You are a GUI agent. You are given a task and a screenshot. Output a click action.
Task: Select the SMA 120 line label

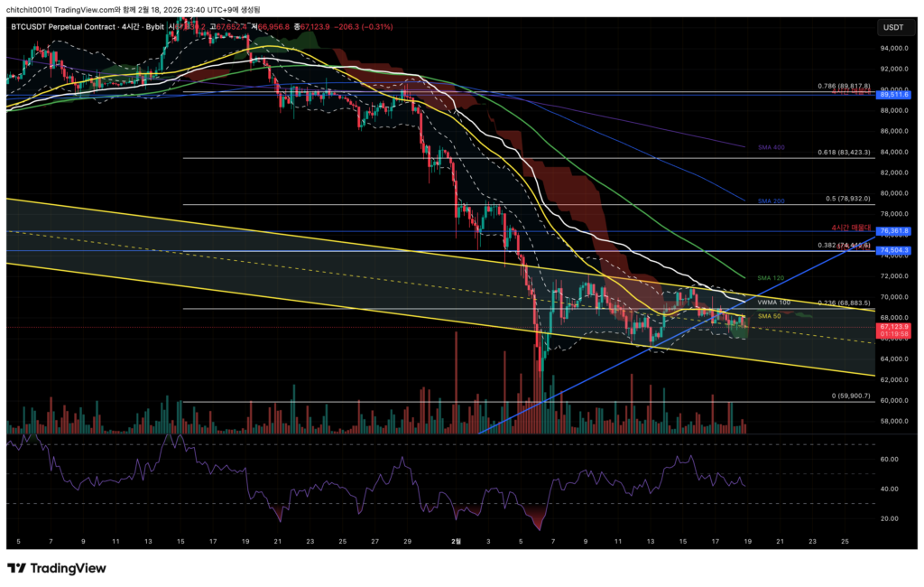pos(770,277)
